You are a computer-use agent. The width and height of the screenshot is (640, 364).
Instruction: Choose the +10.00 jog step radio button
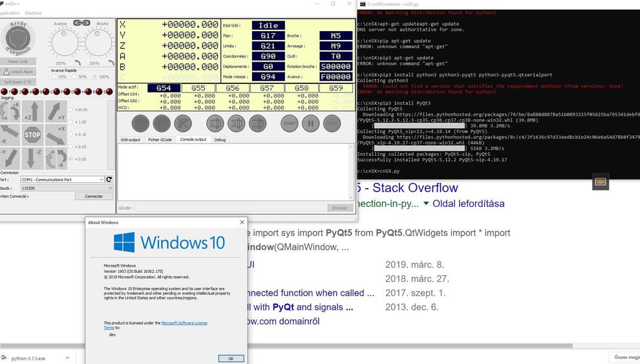[70, 110]
